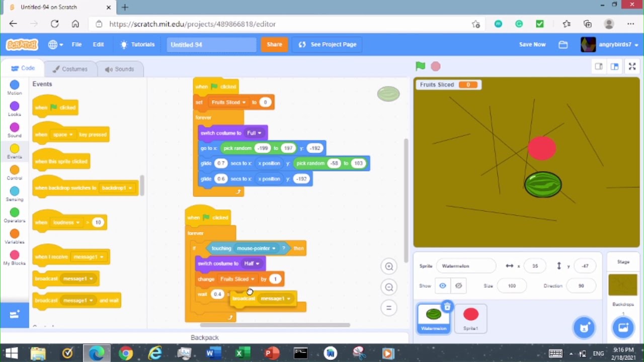Edit the project title Untitled-94 field
The image size is (644, 362).
click(x=211, y=44)
